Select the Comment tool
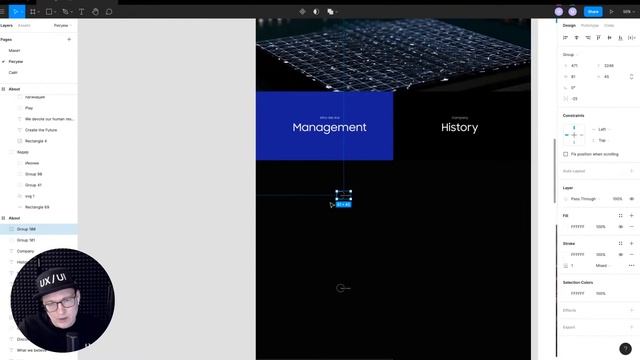The image size is (640, 360). point(109,12)
